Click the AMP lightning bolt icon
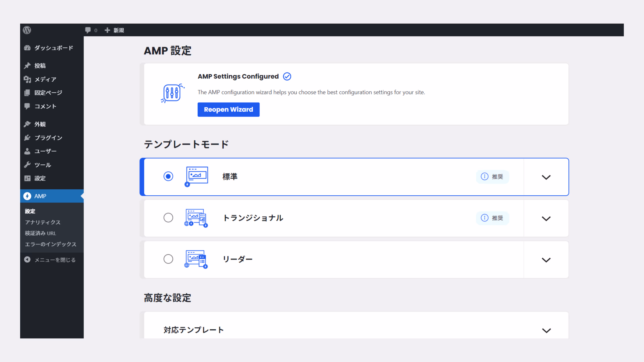Image resolution: width=644 pixels, height=362 pixels. (27, 196)
